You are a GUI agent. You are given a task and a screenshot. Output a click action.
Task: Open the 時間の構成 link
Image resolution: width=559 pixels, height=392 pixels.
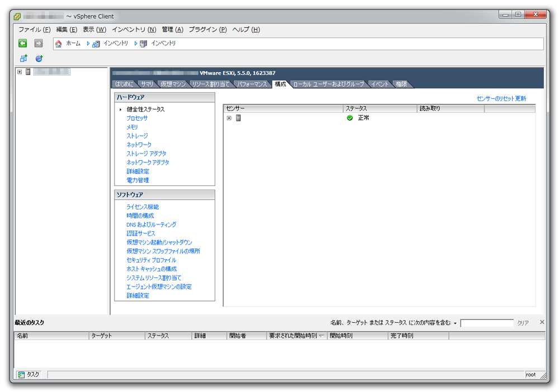coord(140,216)
